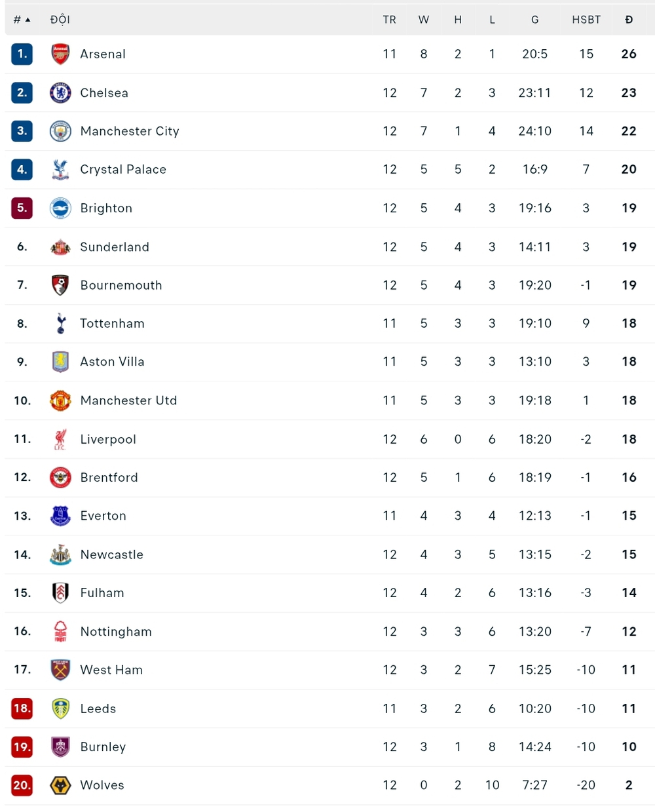The image size is (655, 812).
Task: Open the Aston Villa team page
Action: click(x=112, y=361)
